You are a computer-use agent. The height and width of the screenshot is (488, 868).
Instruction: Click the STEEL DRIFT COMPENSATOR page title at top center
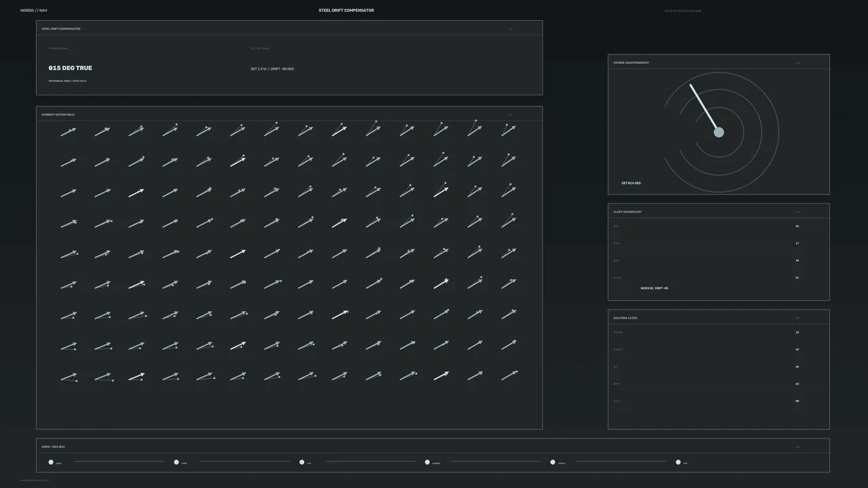(x=347, y=10)
